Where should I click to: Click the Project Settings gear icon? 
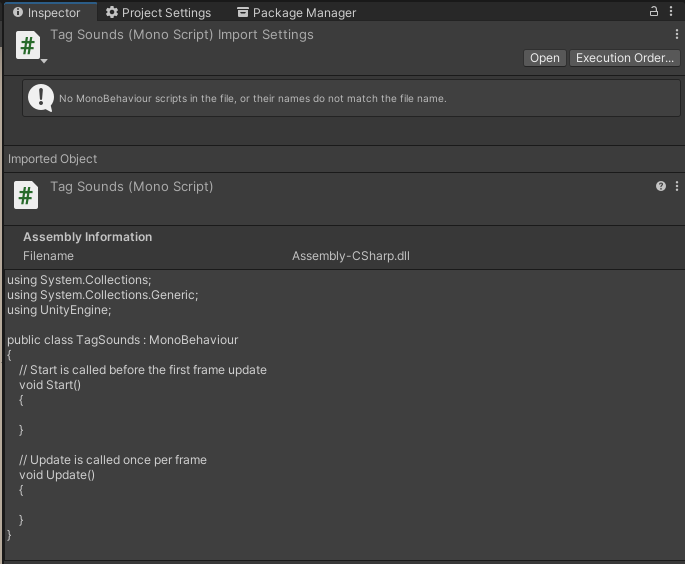pos(112,13)
